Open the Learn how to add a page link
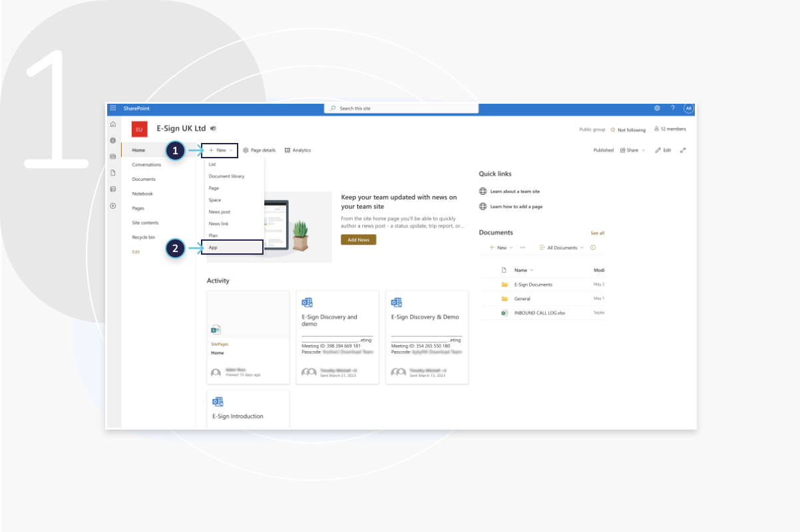Image resolution: width=800 pixels, height=532 pixels. pos(516,207)
